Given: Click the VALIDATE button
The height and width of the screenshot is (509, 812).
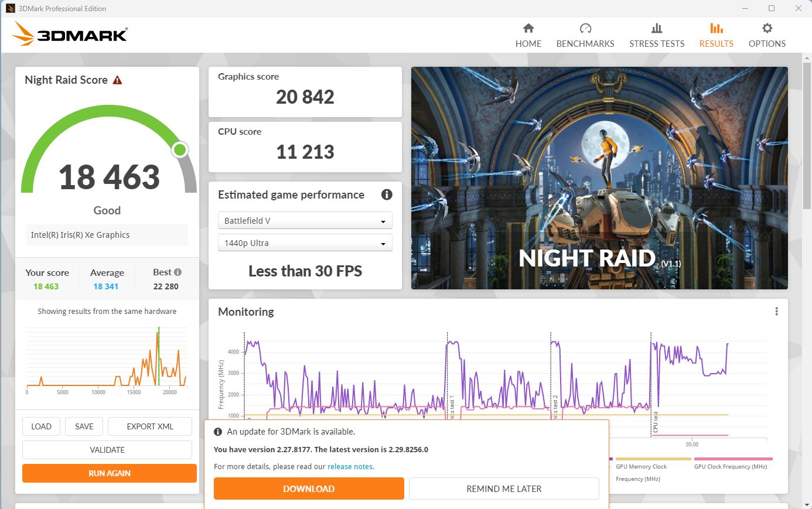Looking at the screenshot, I should [x=107, y=450].
